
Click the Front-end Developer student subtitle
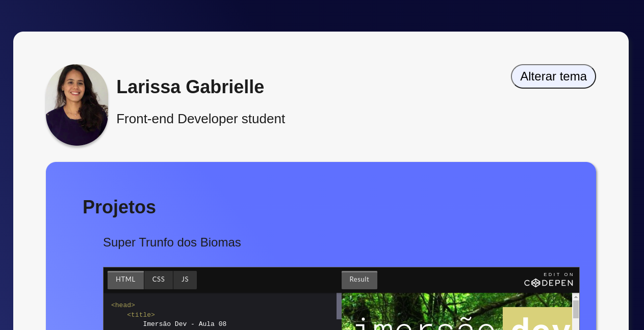[x=200, y=119]
